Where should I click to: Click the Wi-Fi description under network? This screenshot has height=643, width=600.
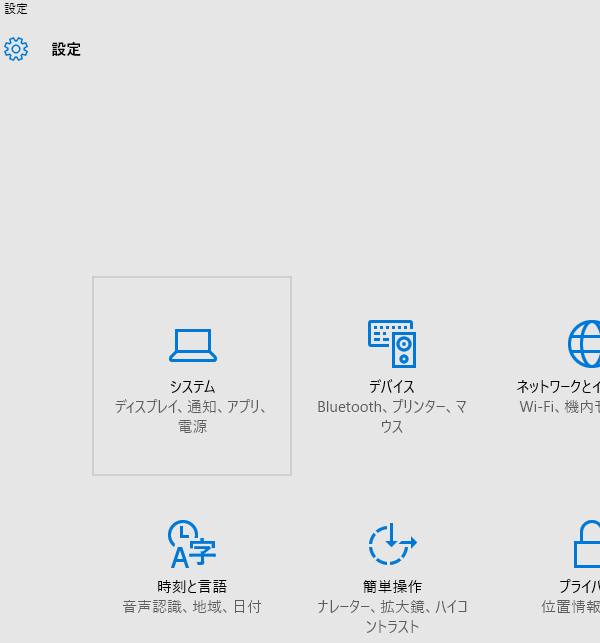(x=559, y=407)
